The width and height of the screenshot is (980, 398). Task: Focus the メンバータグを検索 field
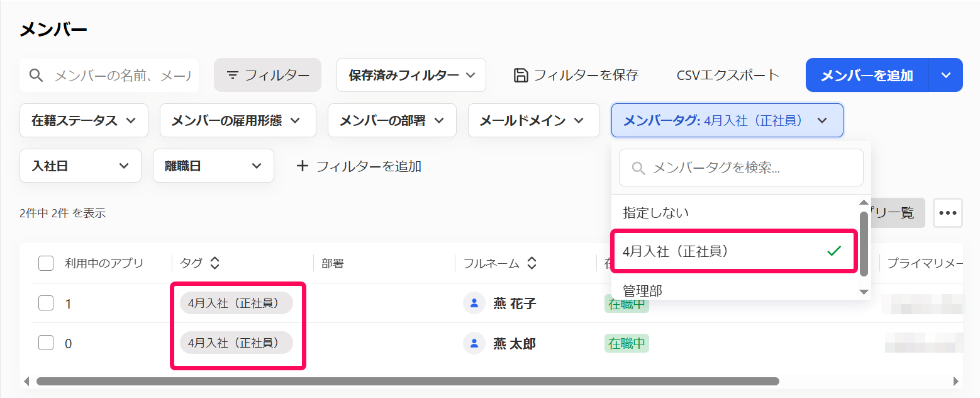(741, 168)
